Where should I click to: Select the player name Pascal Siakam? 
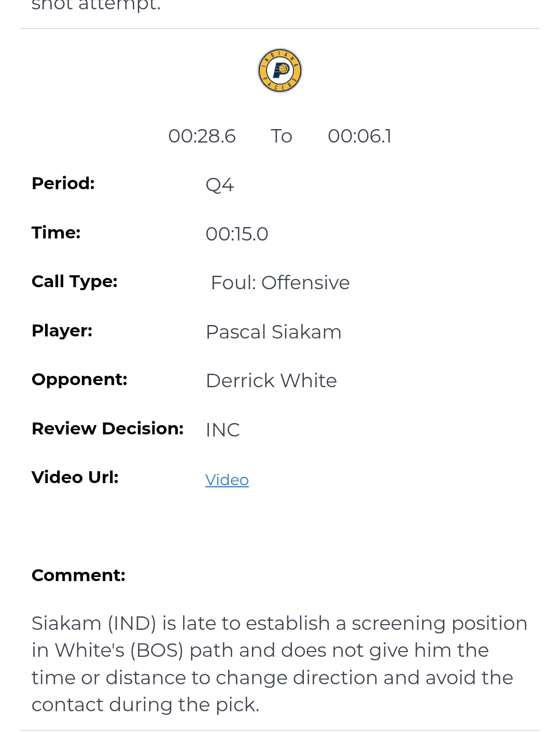(x=274, y=332)
